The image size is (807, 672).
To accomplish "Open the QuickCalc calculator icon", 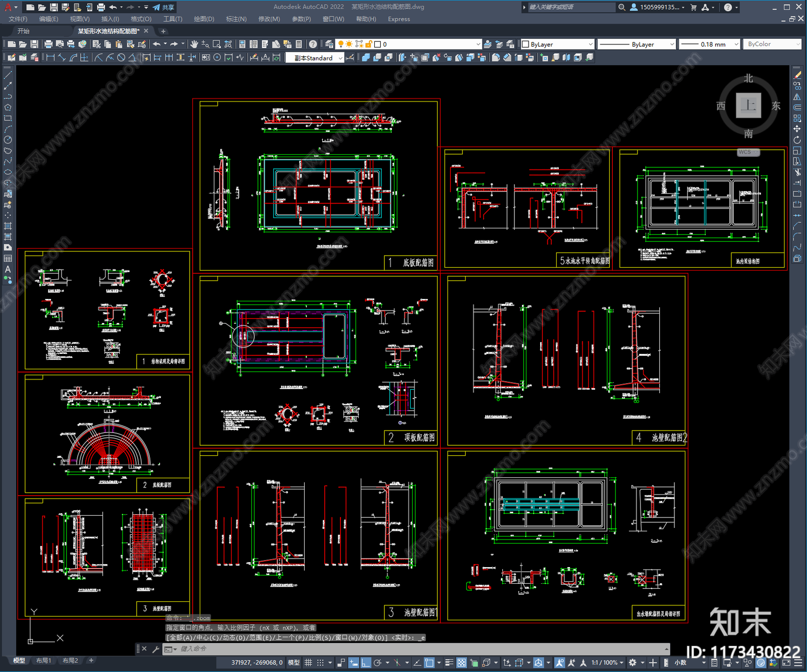I will click(x=299, y=44).
